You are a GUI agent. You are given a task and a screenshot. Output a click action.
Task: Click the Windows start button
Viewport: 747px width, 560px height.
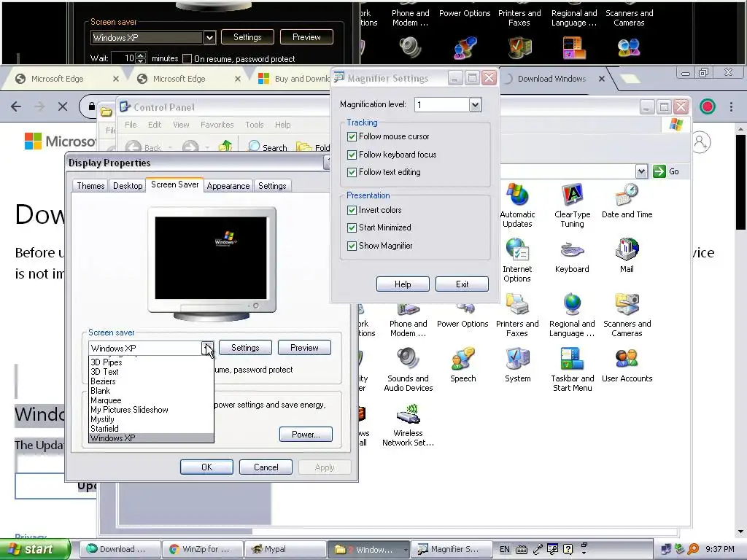point(34,549)
